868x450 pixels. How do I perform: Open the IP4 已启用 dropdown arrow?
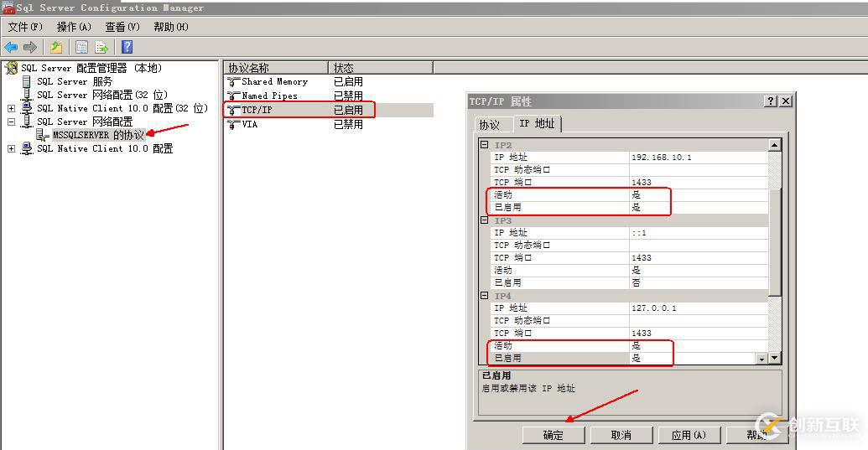(761, 359)
